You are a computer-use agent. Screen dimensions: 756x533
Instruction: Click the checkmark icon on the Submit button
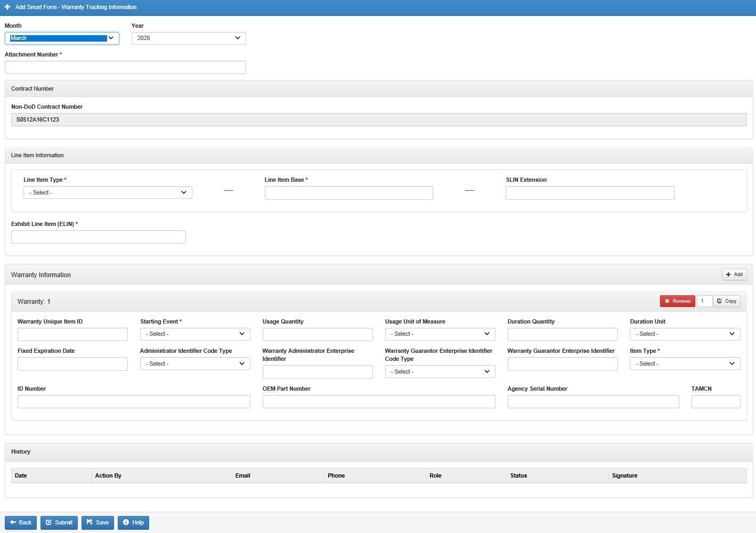[48, 522]
